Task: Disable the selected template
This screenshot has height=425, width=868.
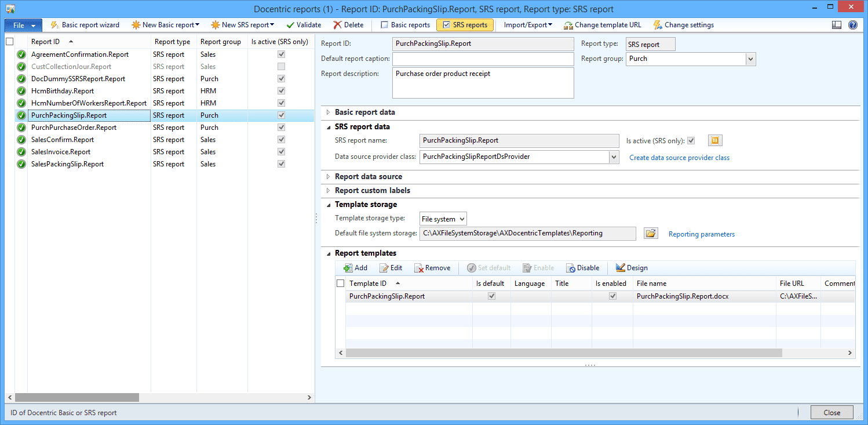Action: [582, 268]
